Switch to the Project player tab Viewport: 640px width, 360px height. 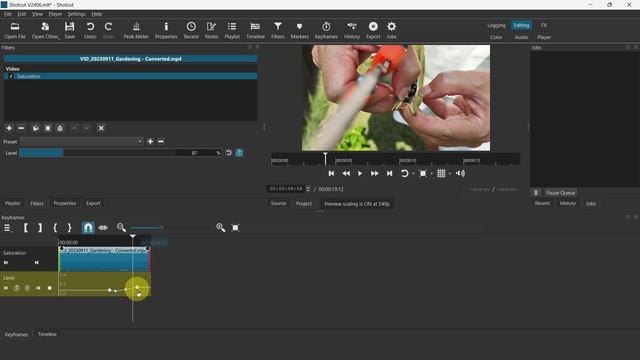[304, 203]
